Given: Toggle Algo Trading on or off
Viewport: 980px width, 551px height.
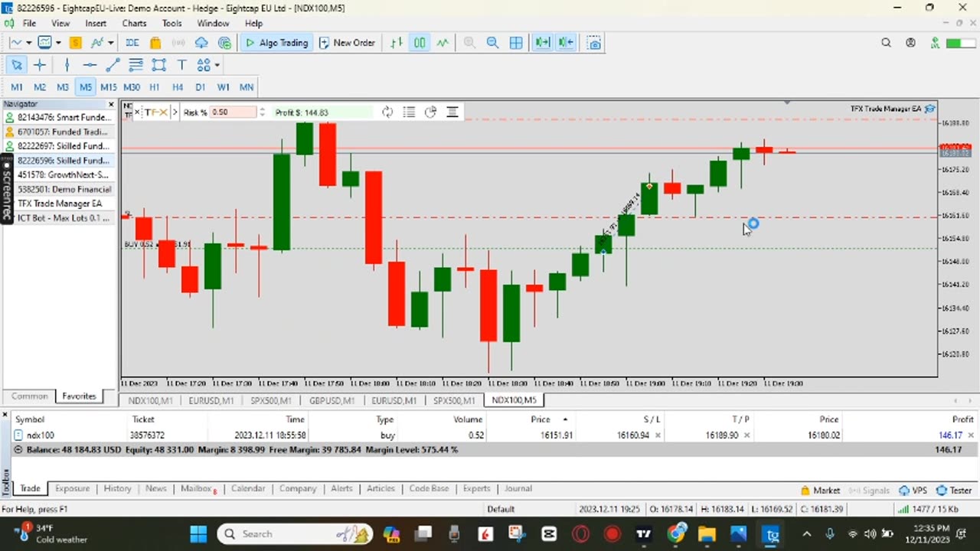Looking at the screenshot, I should click(x=276, y=43).
